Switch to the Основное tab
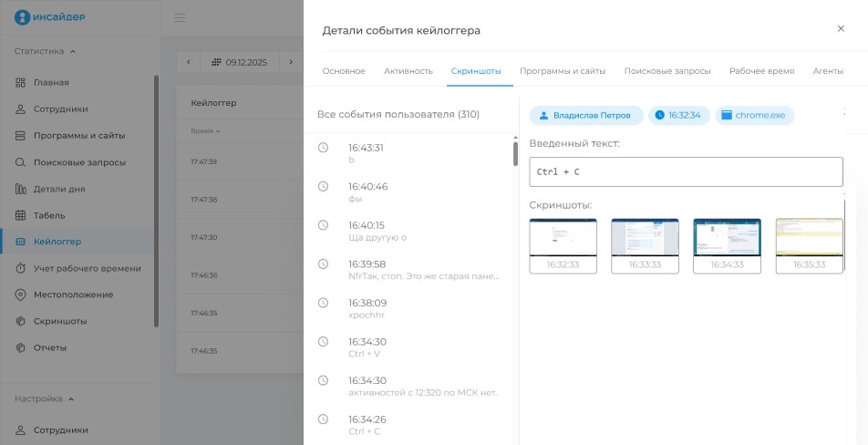This screenshot has width=868, height=445. point(344,71)
